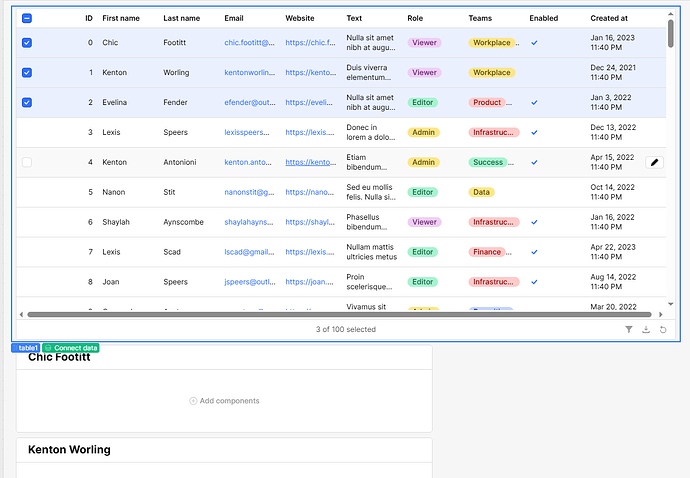The image size is (690, 478).
Task: Click Product team tag for Evelina
Action: pyautogui.click(x=487, y=103)
